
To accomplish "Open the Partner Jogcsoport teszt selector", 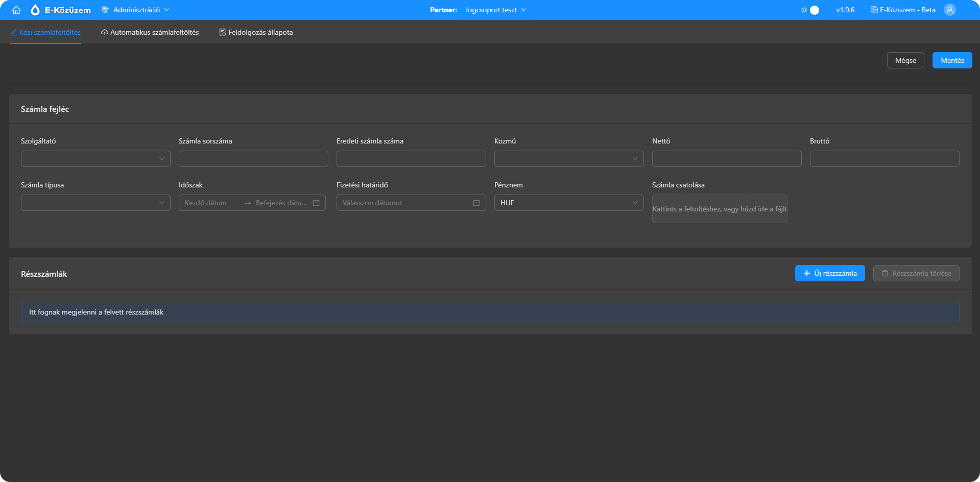I will [494, 10].
